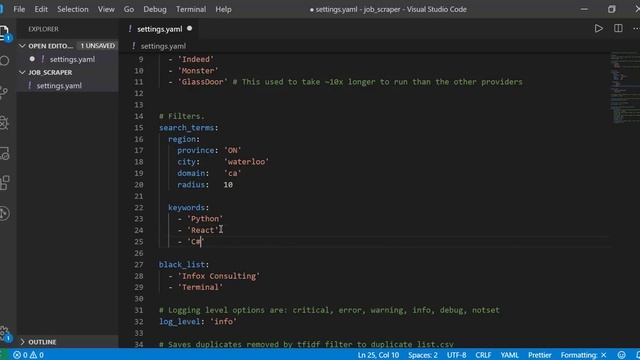Click settings.yaml in the breadcrumb bar
The height and width of the screenshot is (360, 640).
click(x=163, y=46)
